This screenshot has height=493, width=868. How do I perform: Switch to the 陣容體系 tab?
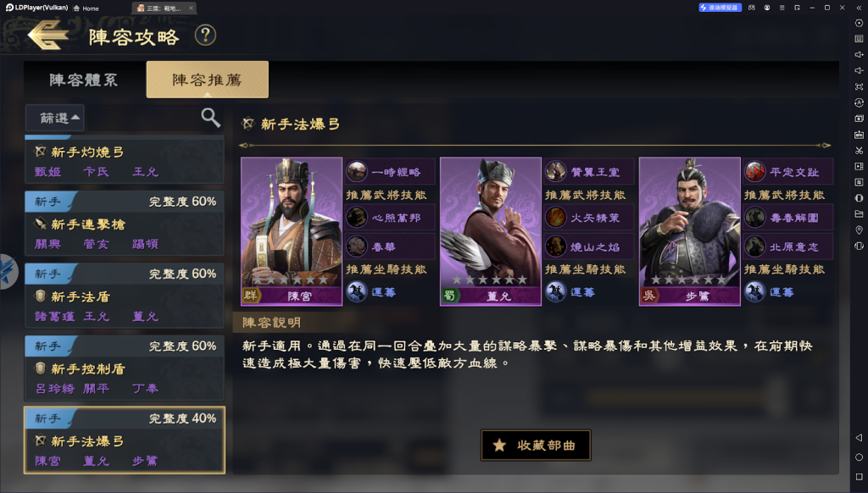(84, 80)
